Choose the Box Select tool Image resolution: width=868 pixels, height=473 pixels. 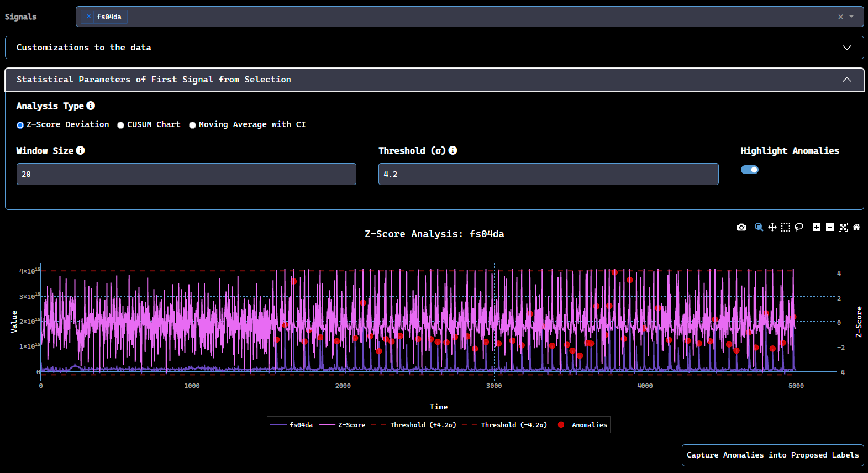[786, 227]
